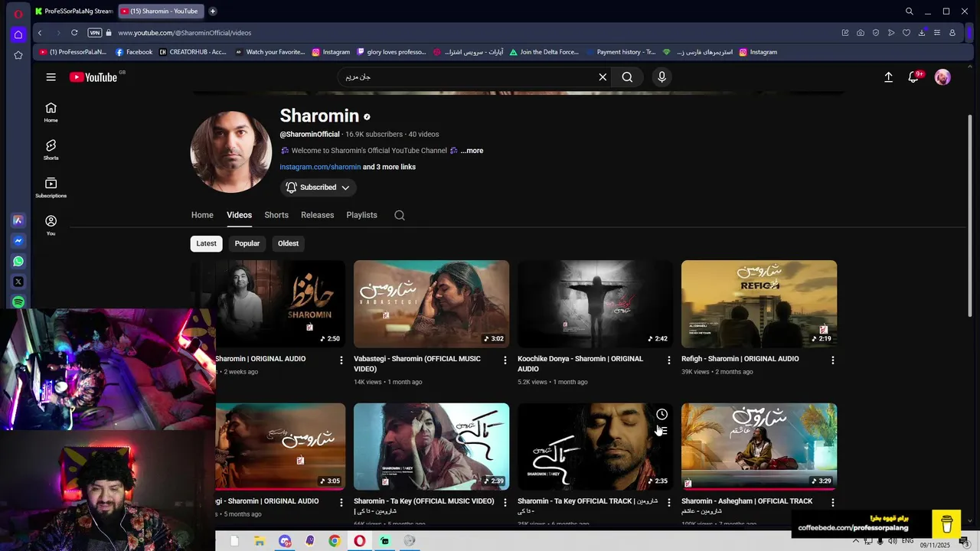Viewport: 980px width, 551px height.
Task: Open browser downloads icon
Action: coord(922,33)
